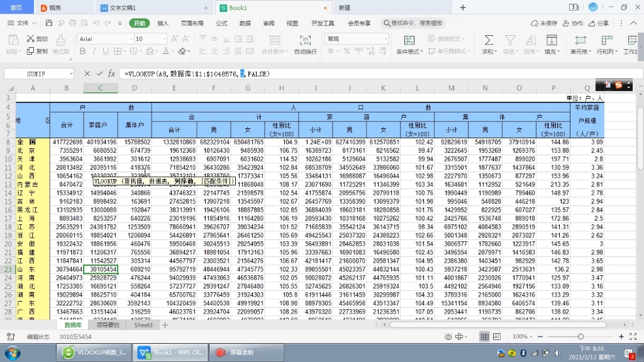This screenshot has height=362, width=644.
Task: Switch to the Sheet3 worksheet tab
Action: (143, 325)
